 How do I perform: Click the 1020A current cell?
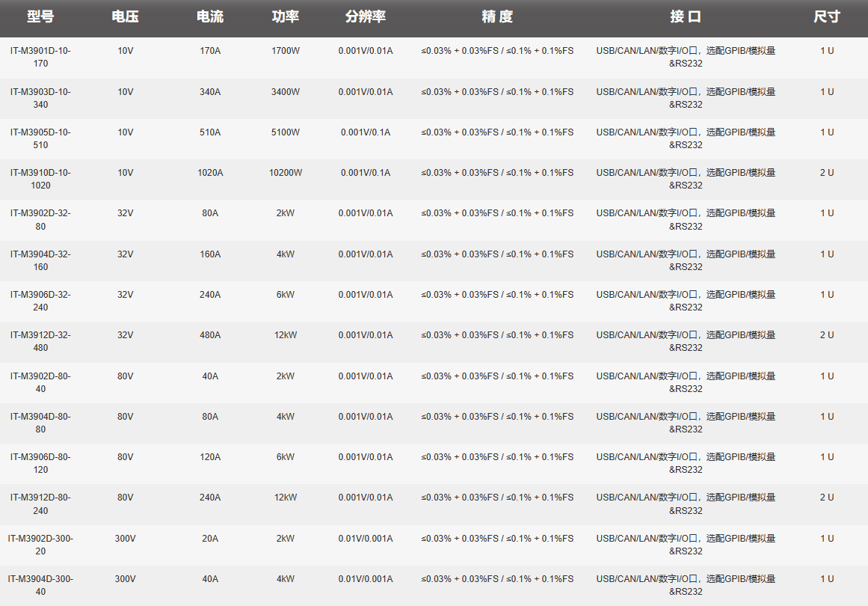click(x=210, y=173)
